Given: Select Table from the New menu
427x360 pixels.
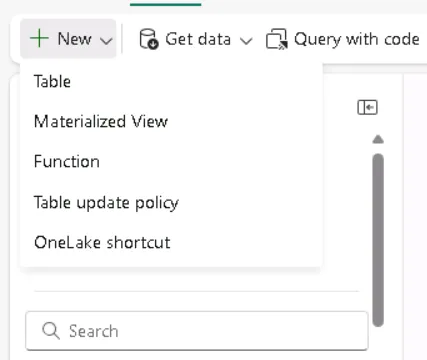Looking at the screenshot, I should point(171,81).
